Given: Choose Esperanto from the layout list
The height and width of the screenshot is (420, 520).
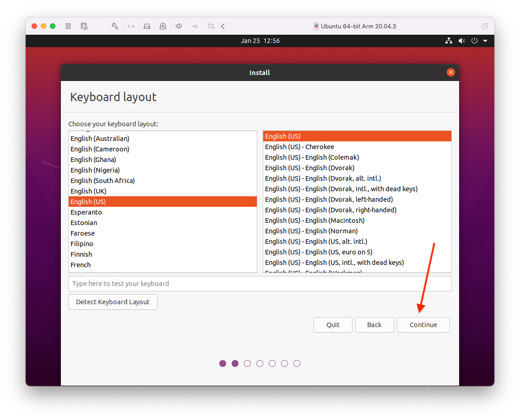Looking at the screenshot, I should (86, 212).
